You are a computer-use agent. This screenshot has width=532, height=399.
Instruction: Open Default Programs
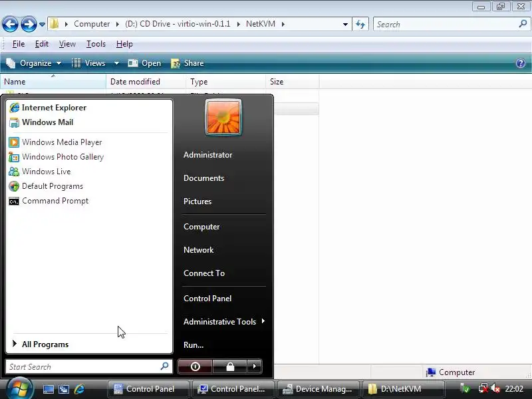(x=46, y=186)
